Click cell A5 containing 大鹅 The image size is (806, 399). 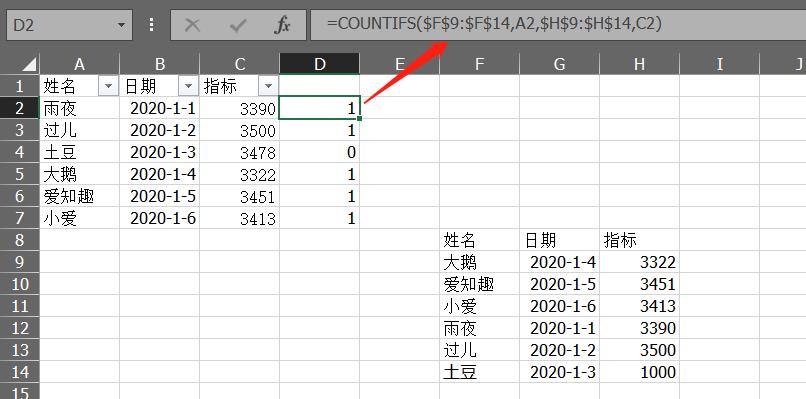pyautogui.click(x=80, y=174)
